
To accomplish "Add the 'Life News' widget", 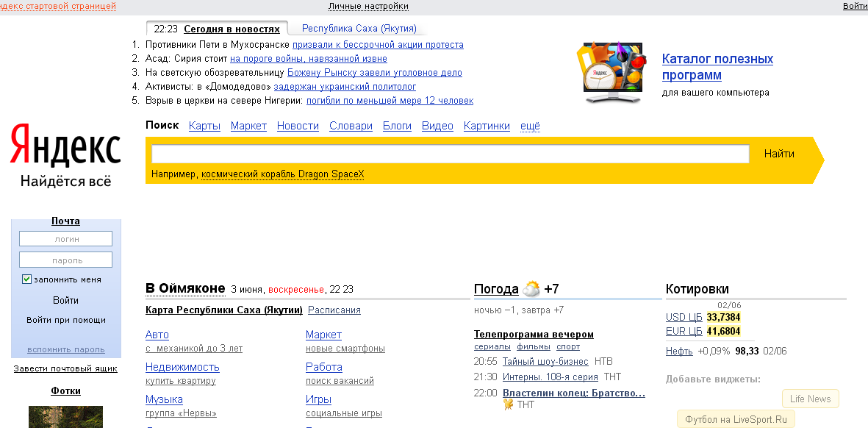I will tap(811, 399).
